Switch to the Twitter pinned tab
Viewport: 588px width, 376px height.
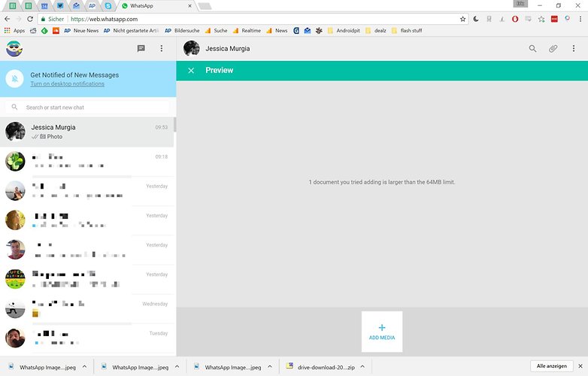pos(60,5)
